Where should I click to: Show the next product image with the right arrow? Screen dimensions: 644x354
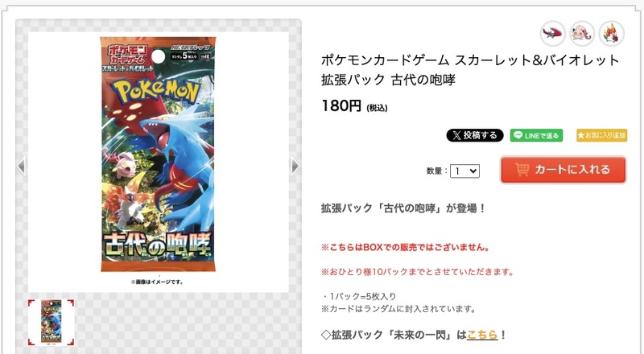click(295, 166)
